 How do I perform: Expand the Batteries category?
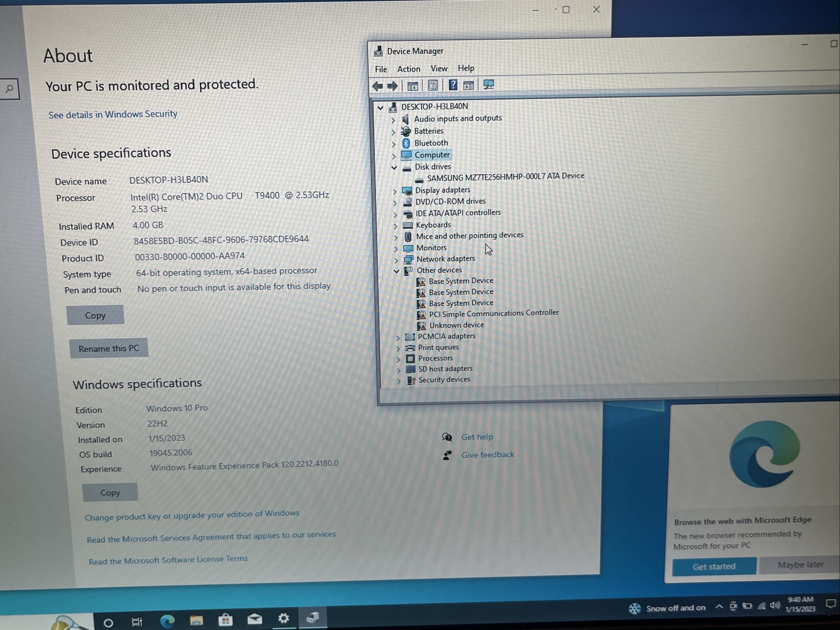point(393,132)
